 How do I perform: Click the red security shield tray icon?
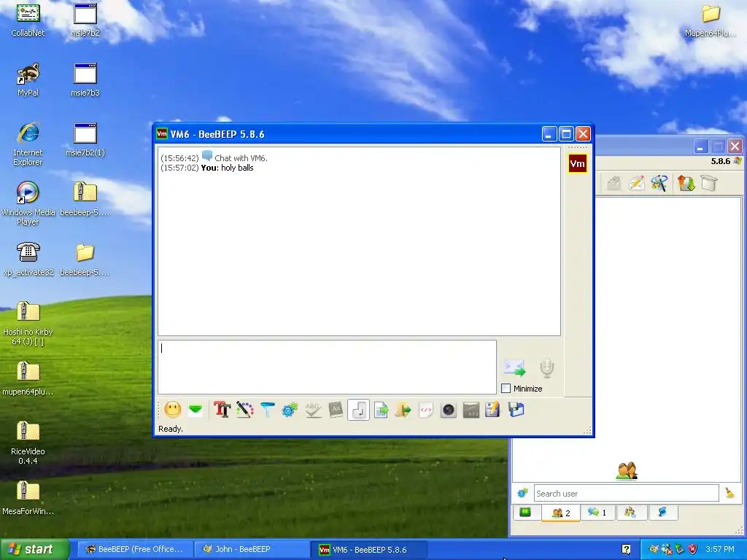click(693, 549)
